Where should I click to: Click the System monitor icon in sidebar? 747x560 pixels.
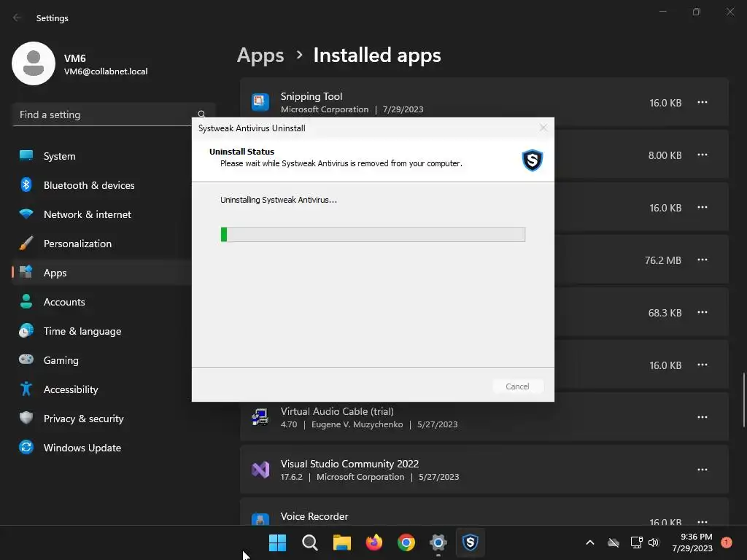[x=26, y=155]
